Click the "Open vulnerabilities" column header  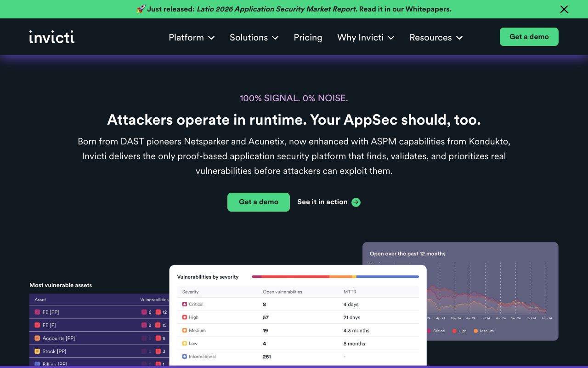click(x=283, y=292)
